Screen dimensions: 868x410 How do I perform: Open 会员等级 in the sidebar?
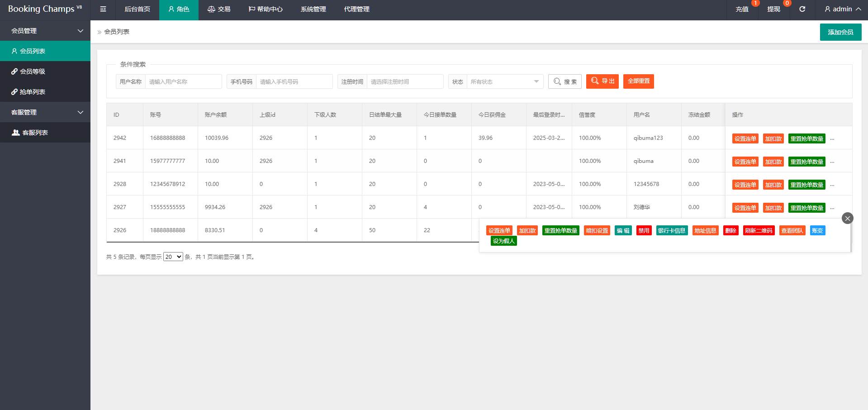[33, 72]
